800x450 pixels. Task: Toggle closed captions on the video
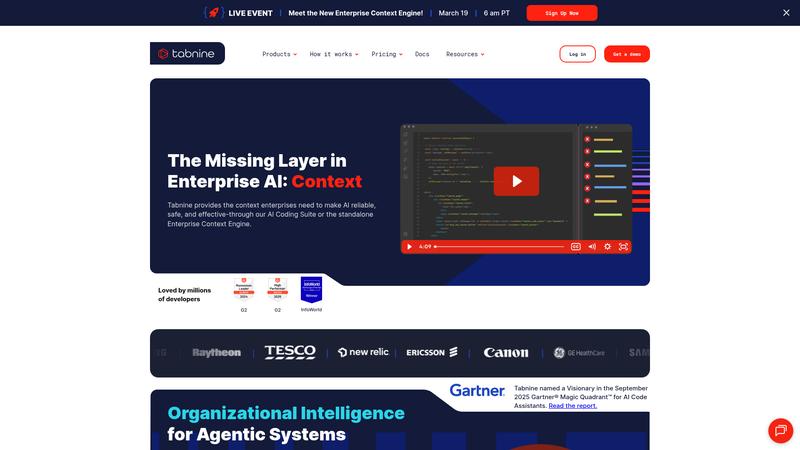[576, 246]
